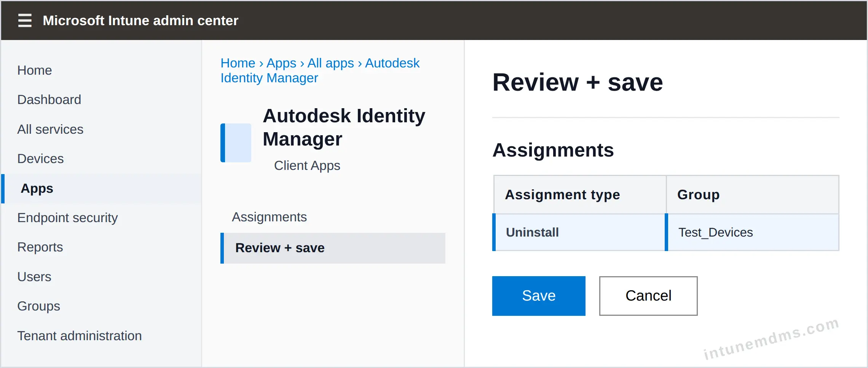Select Devices in the sidebar
This screenshot has width=868, height=368.
pyautogui.click(x=40, y=159)
